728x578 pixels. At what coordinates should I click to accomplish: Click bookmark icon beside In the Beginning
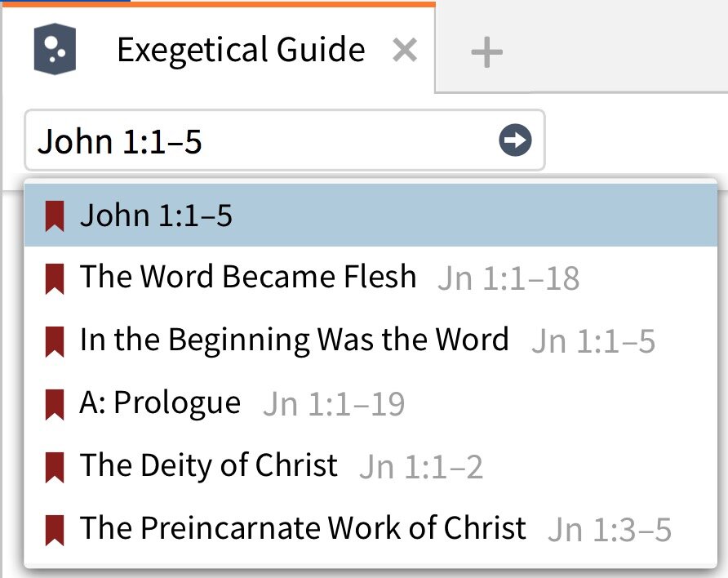55,341
